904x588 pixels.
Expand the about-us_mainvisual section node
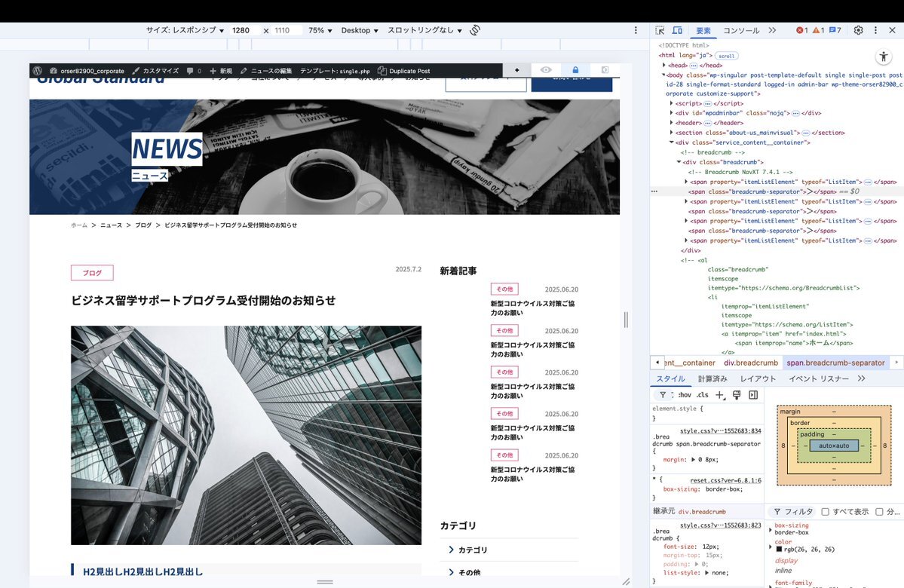[x=672, y=133]
